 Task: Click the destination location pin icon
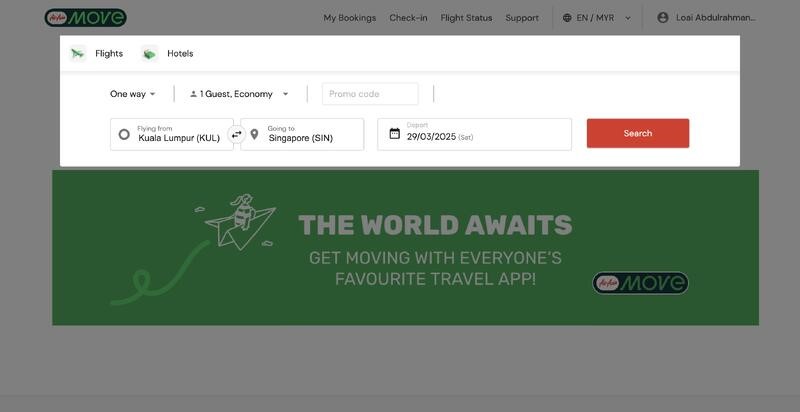(x=254, y=135)
